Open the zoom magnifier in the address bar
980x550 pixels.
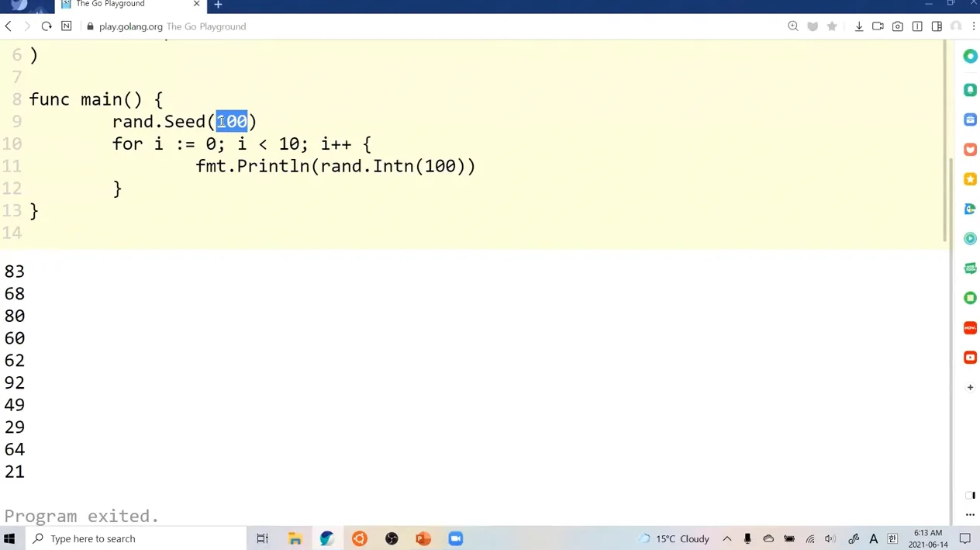pos(793,26)
